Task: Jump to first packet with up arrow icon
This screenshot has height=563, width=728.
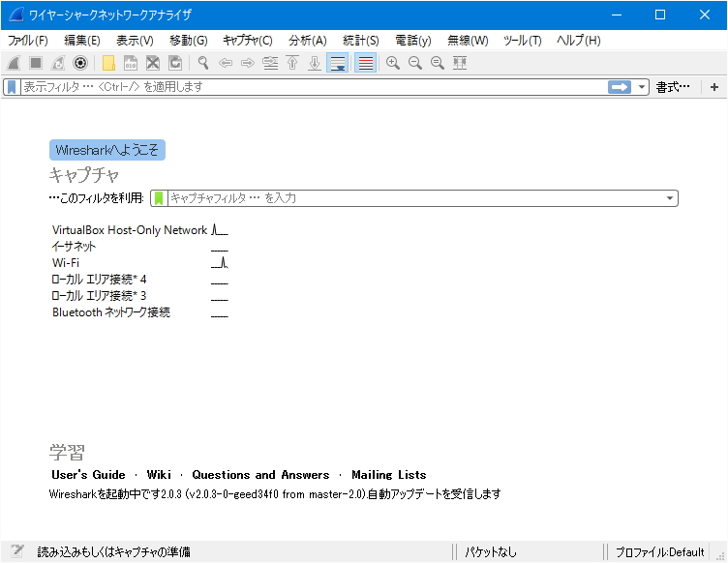Action: tap(292, 63)
